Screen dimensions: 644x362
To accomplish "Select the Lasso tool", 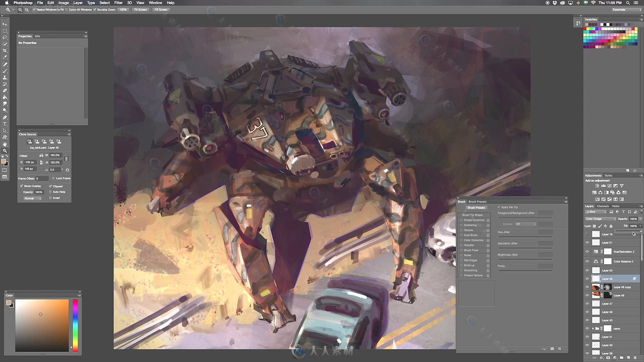I will pos(5,38).
